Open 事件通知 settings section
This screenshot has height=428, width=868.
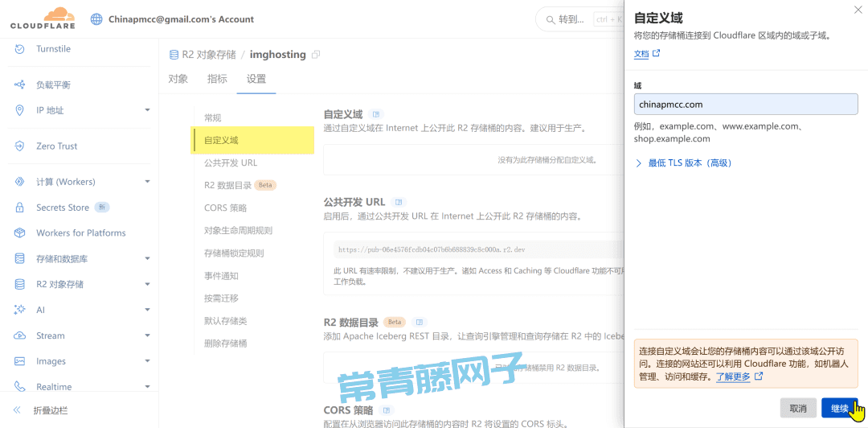point(221,275)
